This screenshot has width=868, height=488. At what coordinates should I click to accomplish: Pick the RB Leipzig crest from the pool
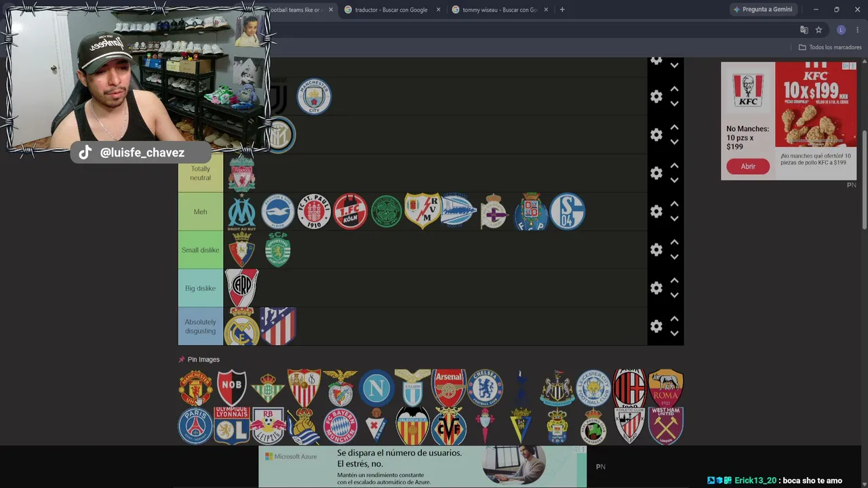(268, 426)
